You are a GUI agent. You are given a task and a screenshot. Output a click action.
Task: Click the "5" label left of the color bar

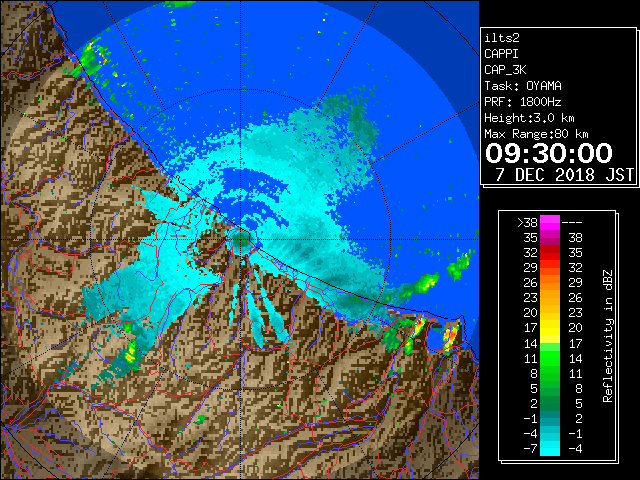(534, 389)
